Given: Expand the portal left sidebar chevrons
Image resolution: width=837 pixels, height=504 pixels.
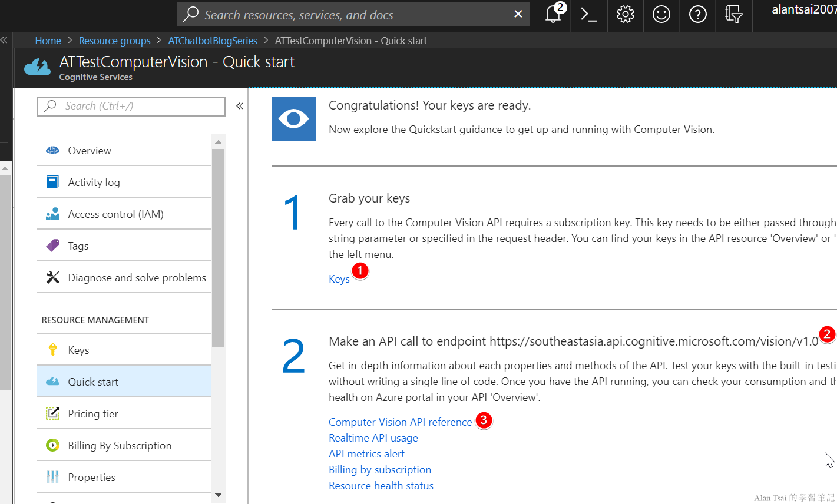Looking at the screenshot, I should point(4,40).
